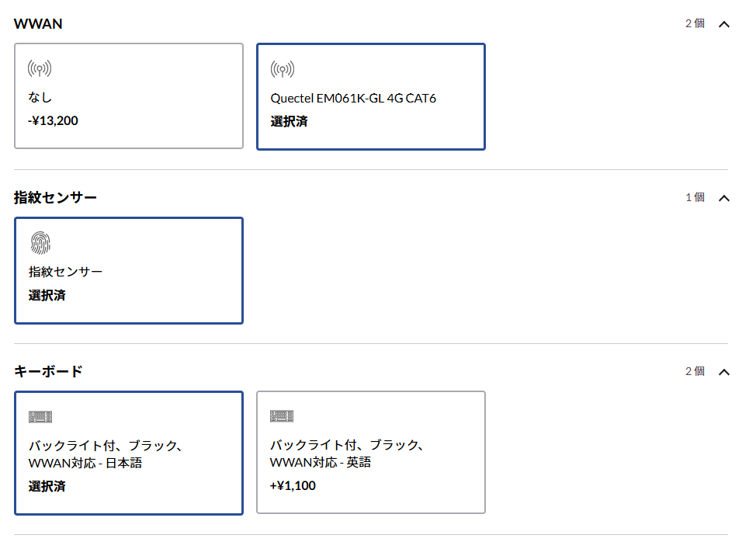This screenshot has height=542, width=756.
Task: Click the 1 個 count next to 指紋センサー
Action: pyautogui.click(x=695, y=197)
